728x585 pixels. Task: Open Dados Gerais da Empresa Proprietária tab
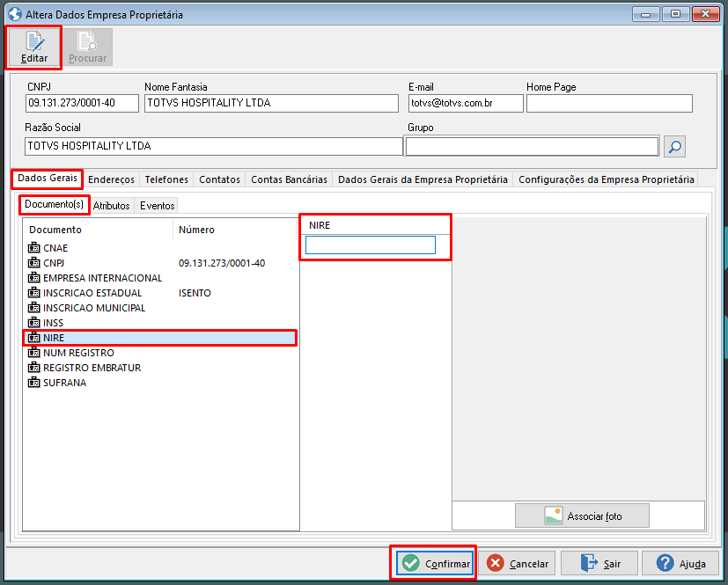pyautogui.click(x=423, y=179)
